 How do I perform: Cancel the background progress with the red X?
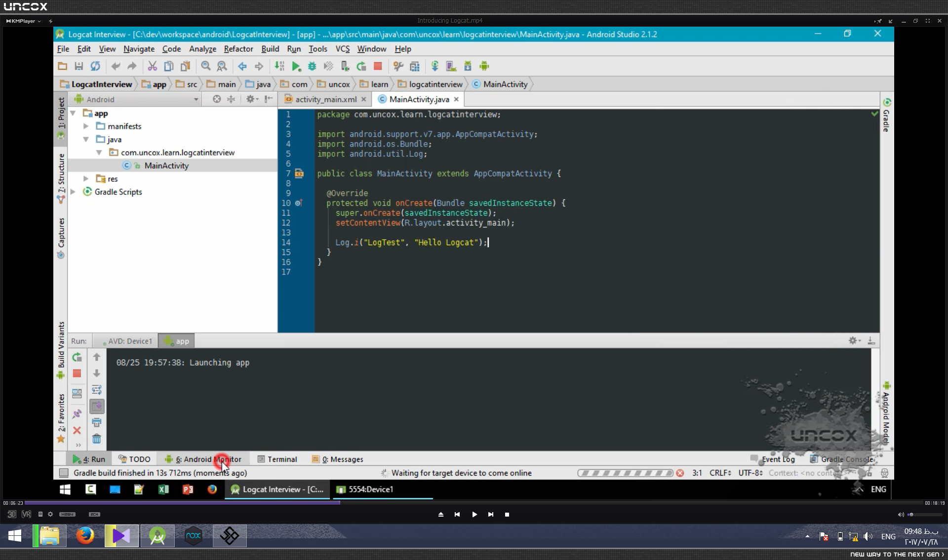click(680, 473)
